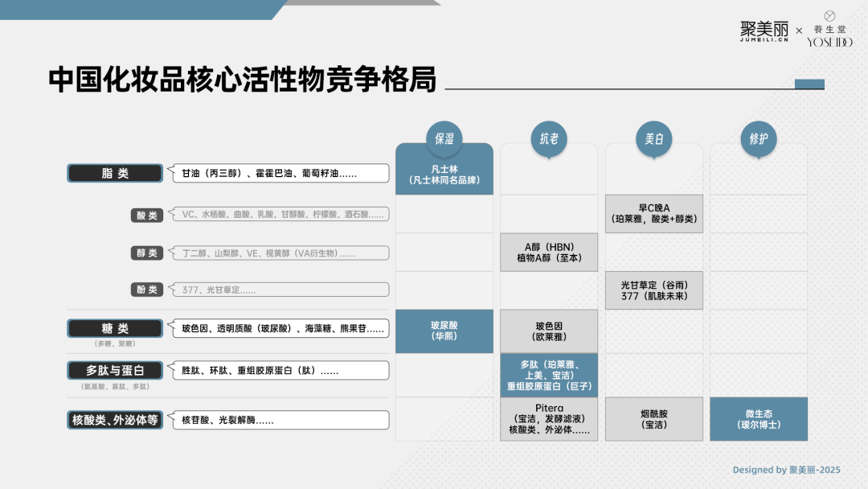The width and height of the screenshot is (868, 489).
Task: Select the 修护 circle header
Action: (x=759, y=138)
